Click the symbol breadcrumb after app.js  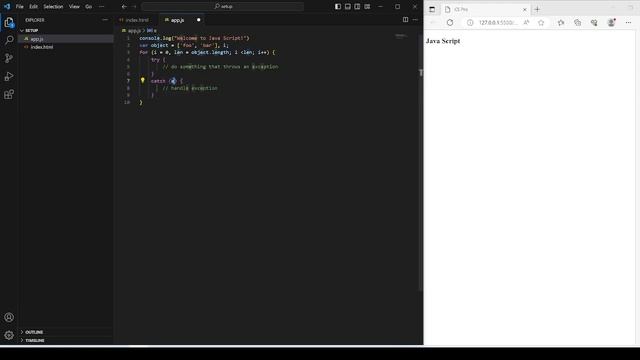point(151,31)
